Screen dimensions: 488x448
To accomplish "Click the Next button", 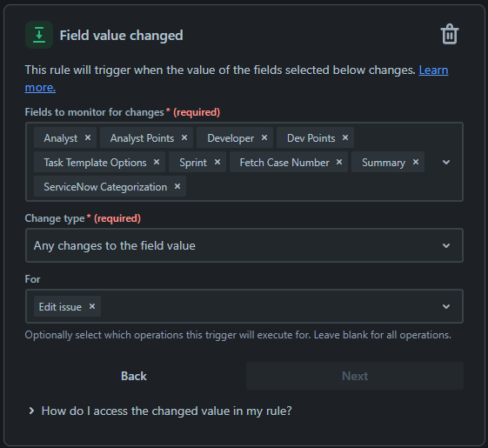I will point(355,376).
